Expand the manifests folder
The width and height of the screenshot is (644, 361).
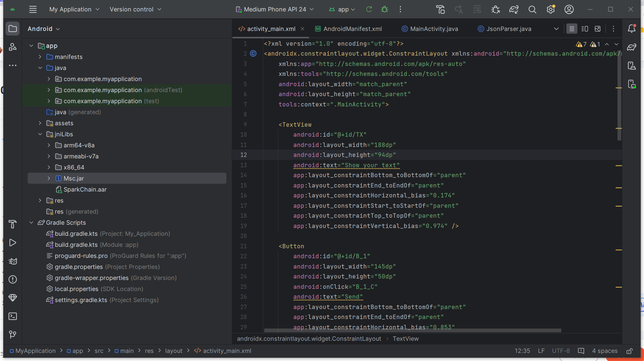click(40, 57)
